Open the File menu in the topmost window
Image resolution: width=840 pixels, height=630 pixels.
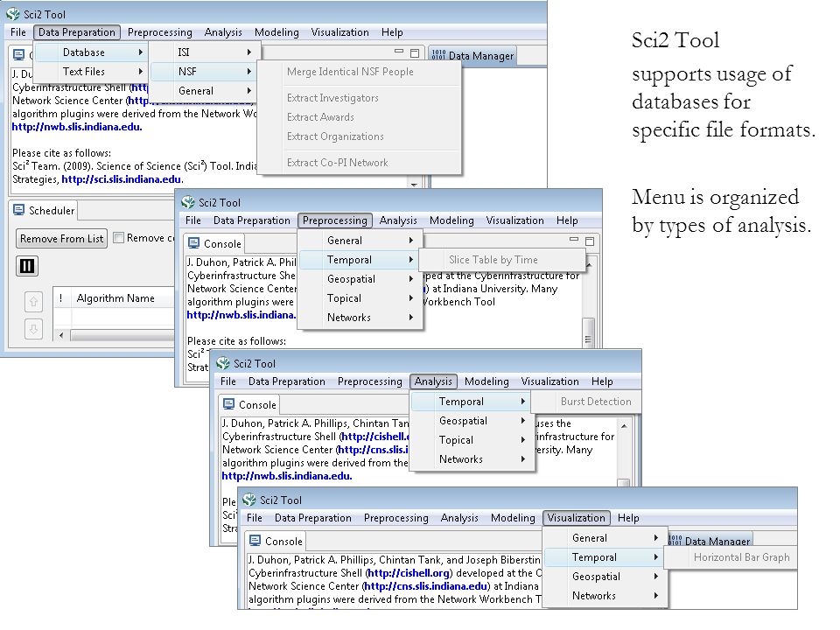tap(18, 32)
